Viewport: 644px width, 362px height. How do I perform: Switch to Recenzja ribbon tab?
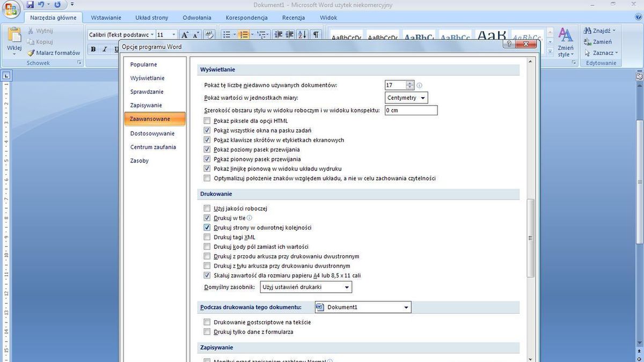(x=294, y=18)
